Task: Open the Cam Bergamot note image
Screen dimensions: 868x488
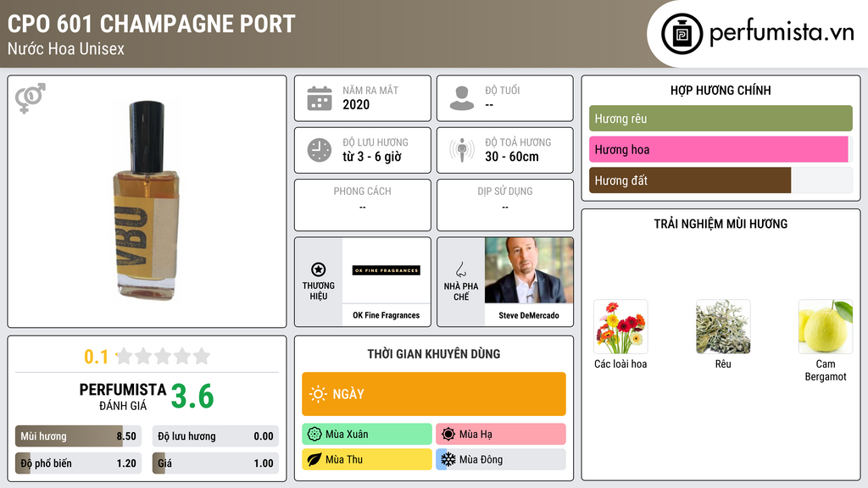Action: [x=826, y=327]
